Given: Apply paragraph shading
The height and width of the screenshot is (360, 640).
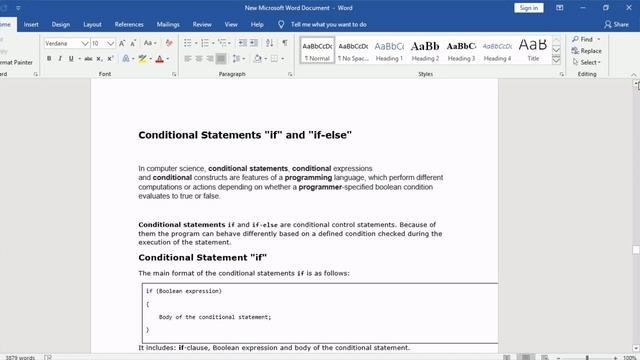Looking at the screenshot, I should pyautogui.click(x=258, y=59).
